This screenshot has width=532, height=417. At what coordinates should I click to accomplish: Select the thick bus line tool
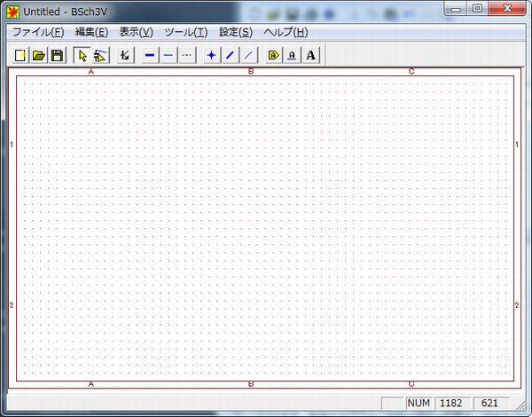150,55
